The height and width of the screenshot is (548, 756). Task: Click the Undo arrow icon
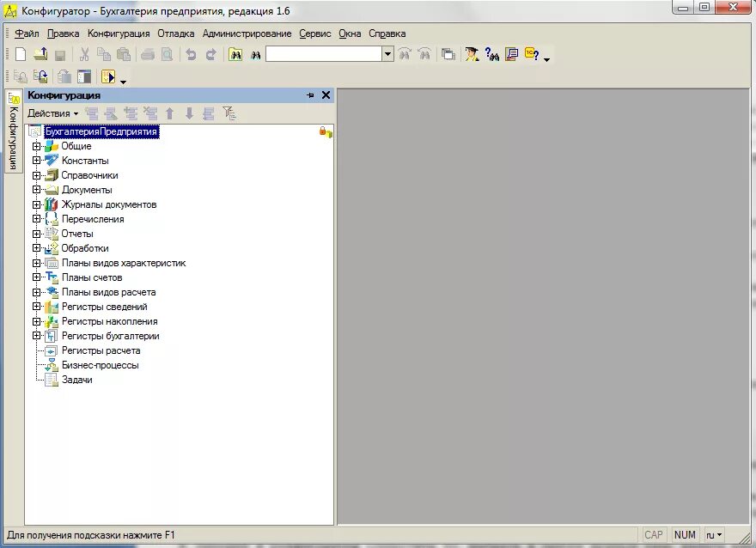point(191,54)
